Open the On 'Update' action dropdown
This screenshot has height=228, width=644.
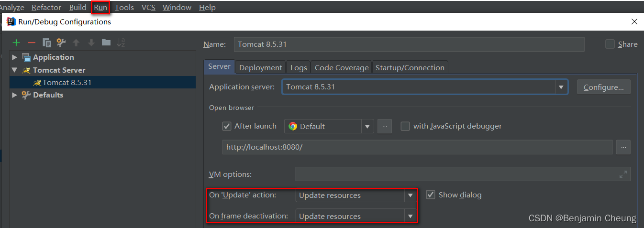410,195
